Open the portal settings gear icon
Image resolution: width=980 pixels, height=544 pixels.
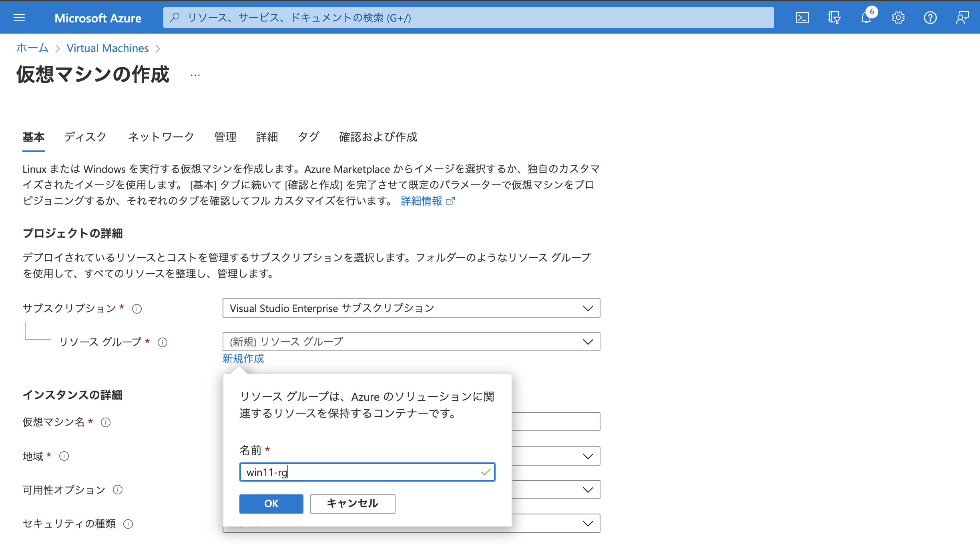pyautogui.click(x=898, y=17)
